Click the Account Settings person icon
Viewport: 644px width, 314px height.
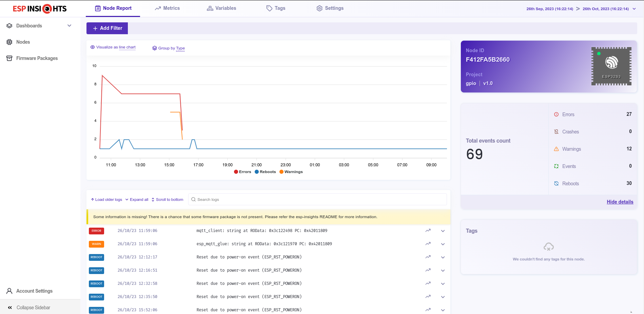coord(9,291)
